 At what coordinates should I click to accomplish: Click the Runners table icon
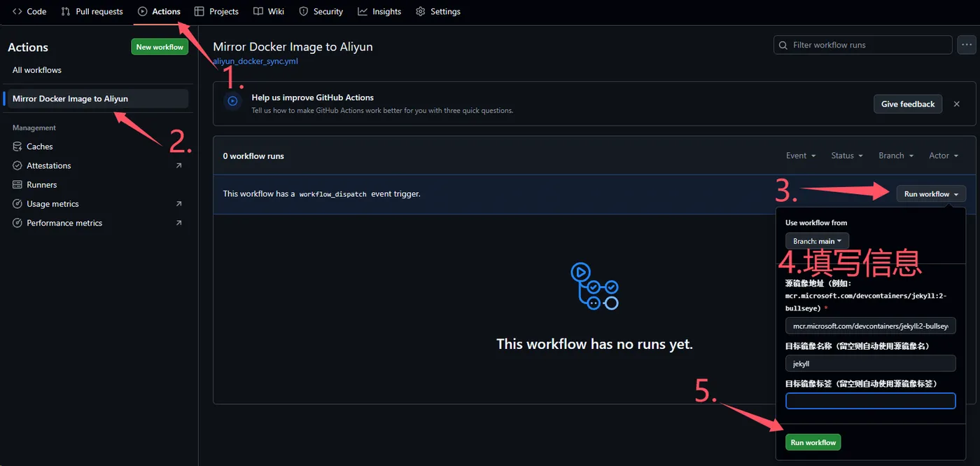pyautogui.click(x=17, y=185)
